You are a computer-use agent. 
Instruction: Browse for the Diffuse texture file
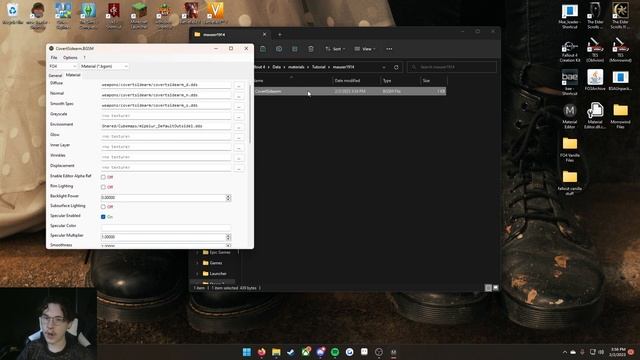239,86
